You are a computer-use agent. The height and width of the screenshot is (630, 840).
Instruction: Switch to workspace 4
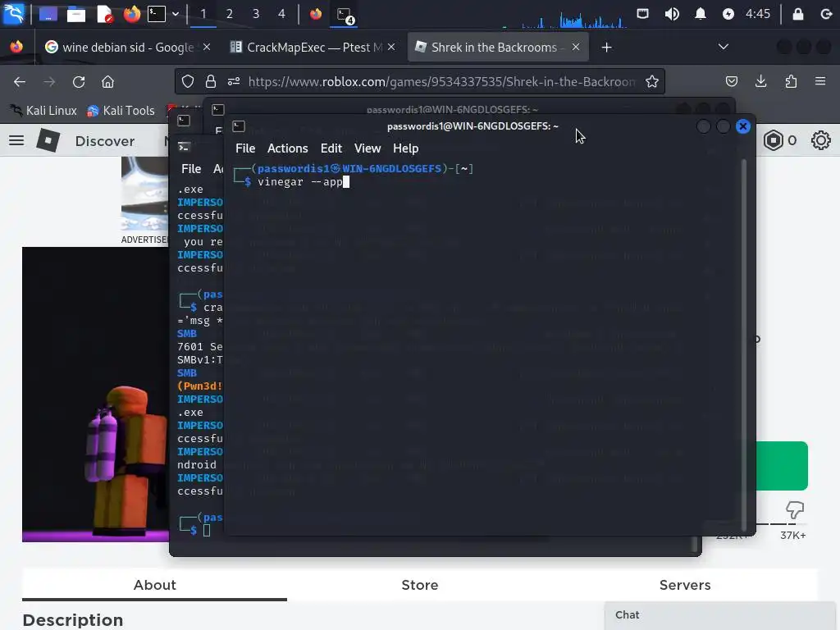click(x=282, y=14)
